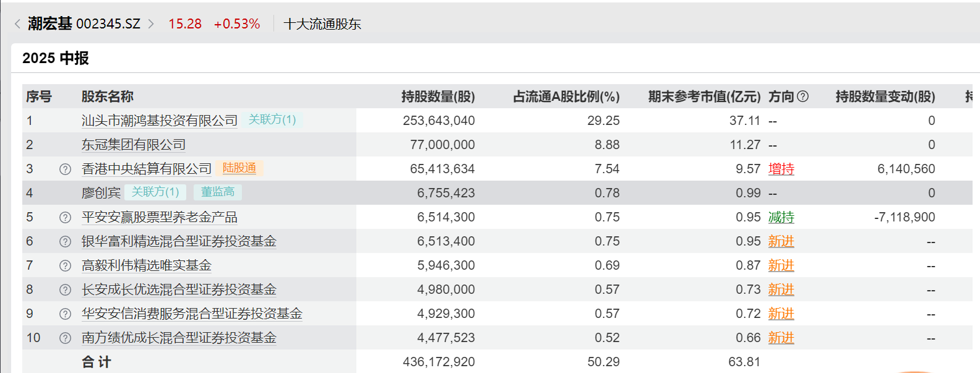The width and height of the screenshot is (980, 373).
Task: Click the 增持 direction link
Action: 781,169
